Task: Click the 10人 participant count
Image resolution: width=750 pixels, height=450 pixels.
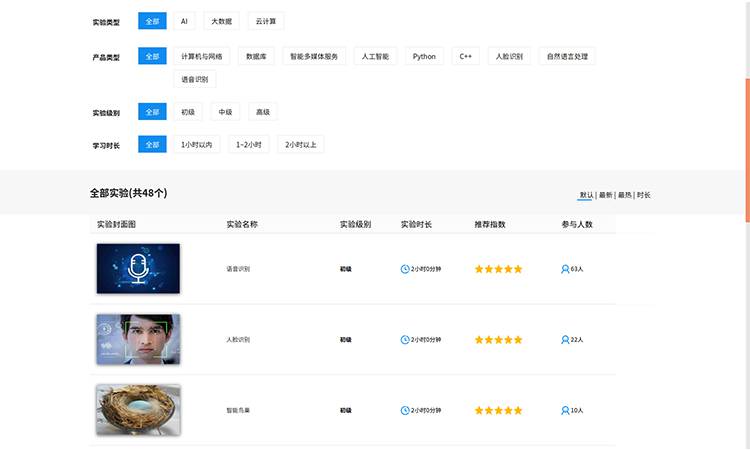Action: click(x=577, y=411)
